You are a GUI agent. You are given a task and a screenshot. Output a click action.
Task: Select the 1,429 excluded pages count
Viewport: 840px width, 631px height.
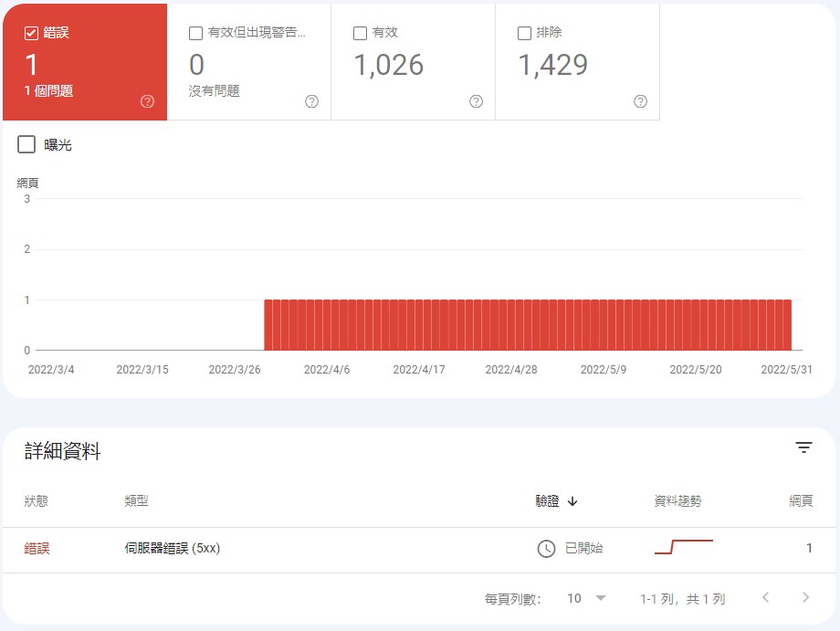[x=552, y=65]
